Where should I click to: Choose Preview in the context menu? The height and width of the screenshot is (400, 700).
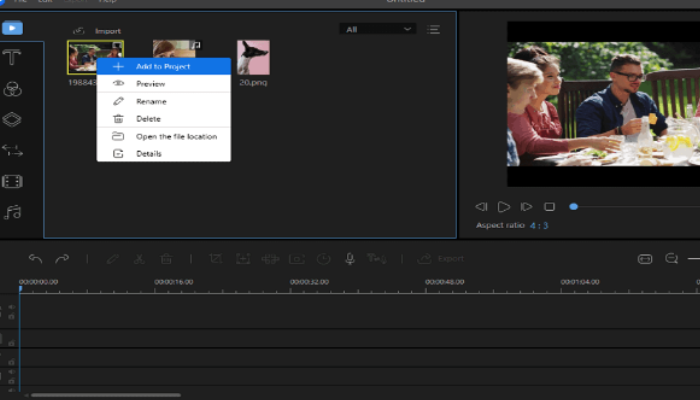[164, 84]
